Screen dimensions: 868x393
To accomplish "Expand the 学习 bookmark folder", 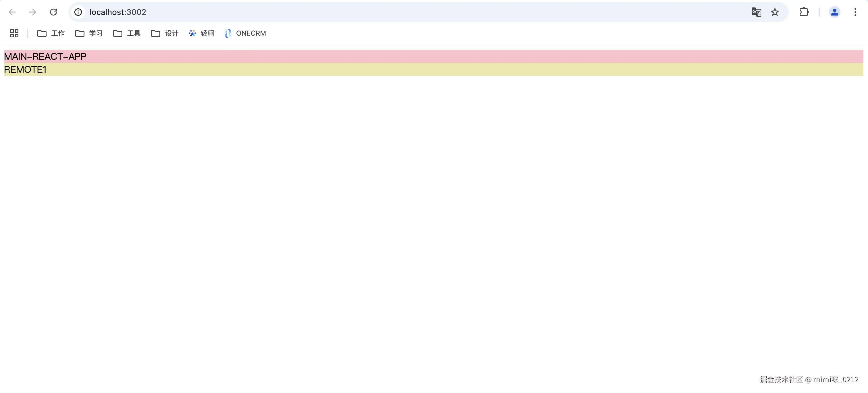I will 89,33.
